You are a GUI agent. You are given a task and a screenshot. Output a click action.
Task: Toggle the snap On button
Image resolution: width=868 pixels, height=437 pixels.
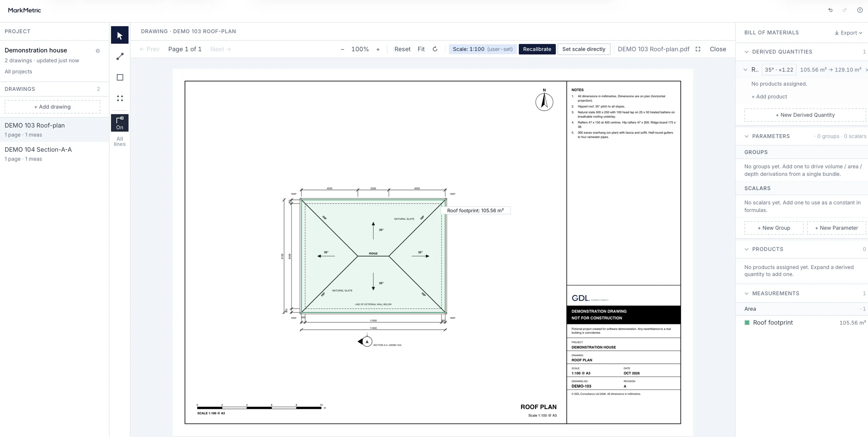(120, 123)
